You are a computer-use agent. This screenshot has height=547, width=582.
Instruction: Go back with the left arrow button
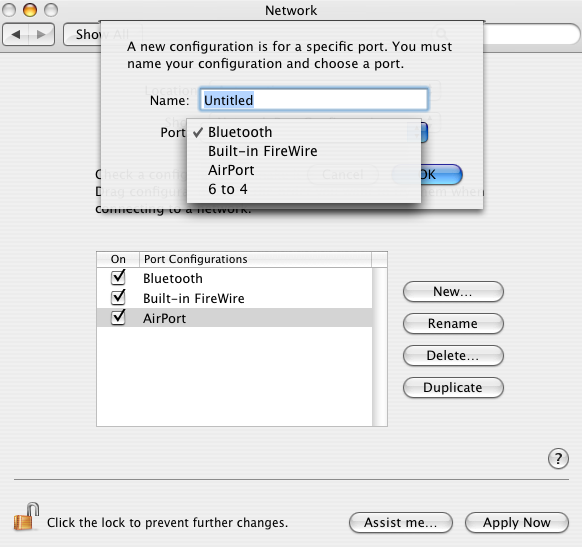[16, 35]
